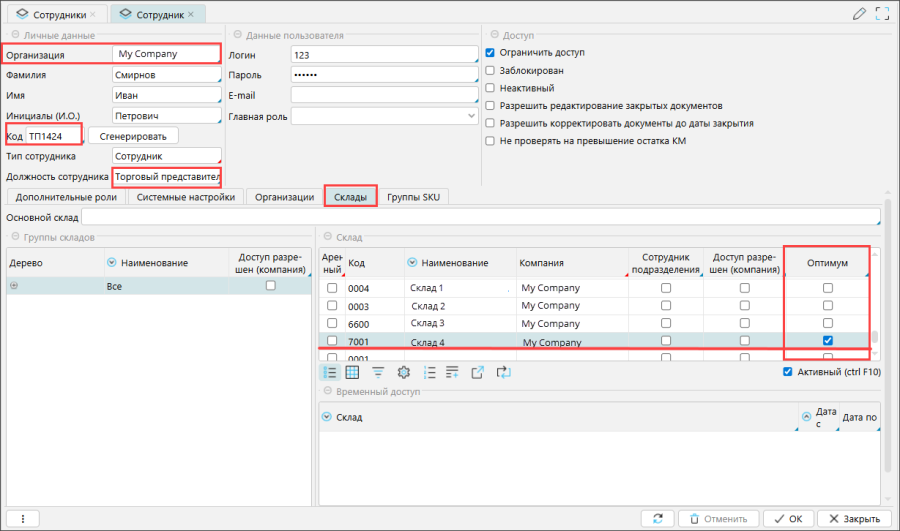
Task: Uncheck the Ограничить доступ checkbox
Action: coord(490,52)
